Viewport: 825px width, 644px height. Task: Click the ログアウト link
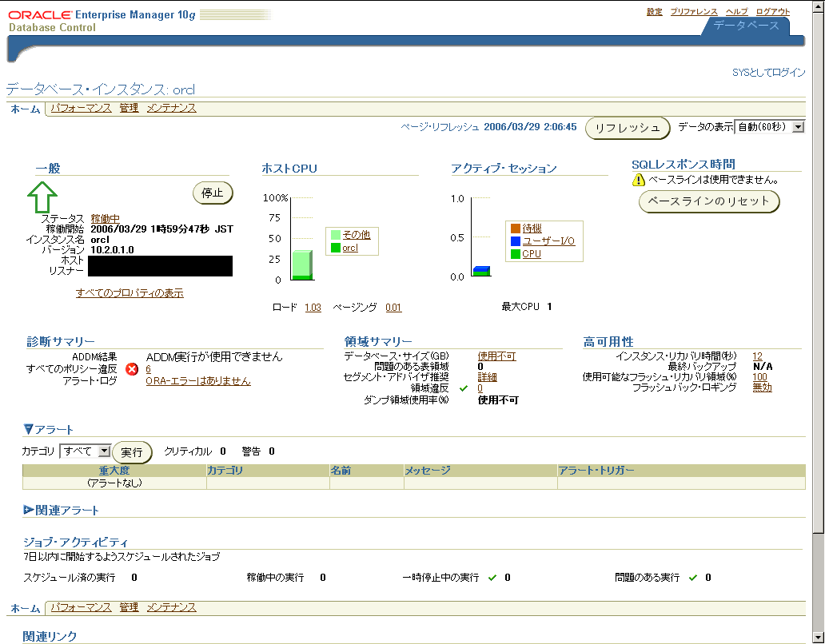click(x=773, y=11)
